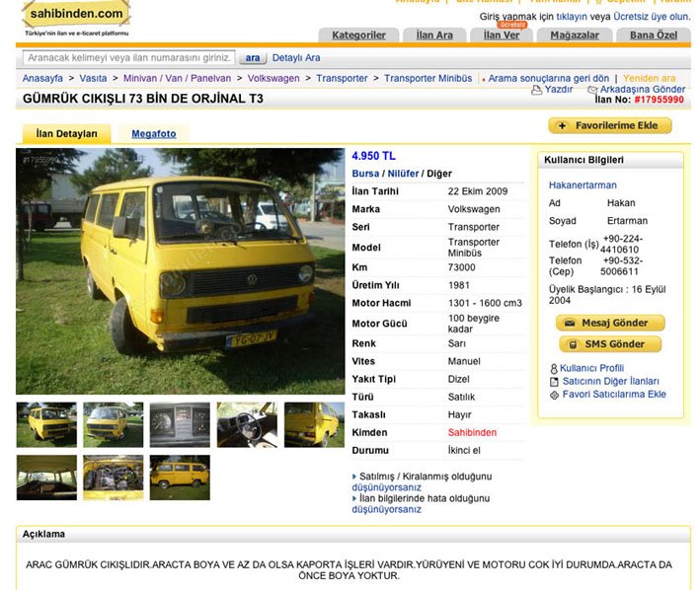The width and height of the screenshot is (700, 590).
Task: Open the Hakanertarman username link
Action: (583, 185)
